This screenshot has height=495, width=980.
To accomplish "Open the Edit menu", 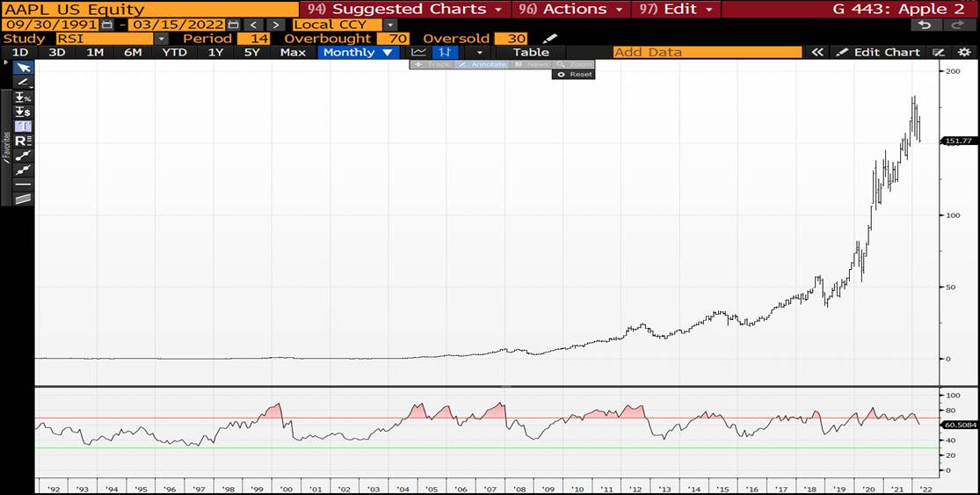I will pos(675,10).
